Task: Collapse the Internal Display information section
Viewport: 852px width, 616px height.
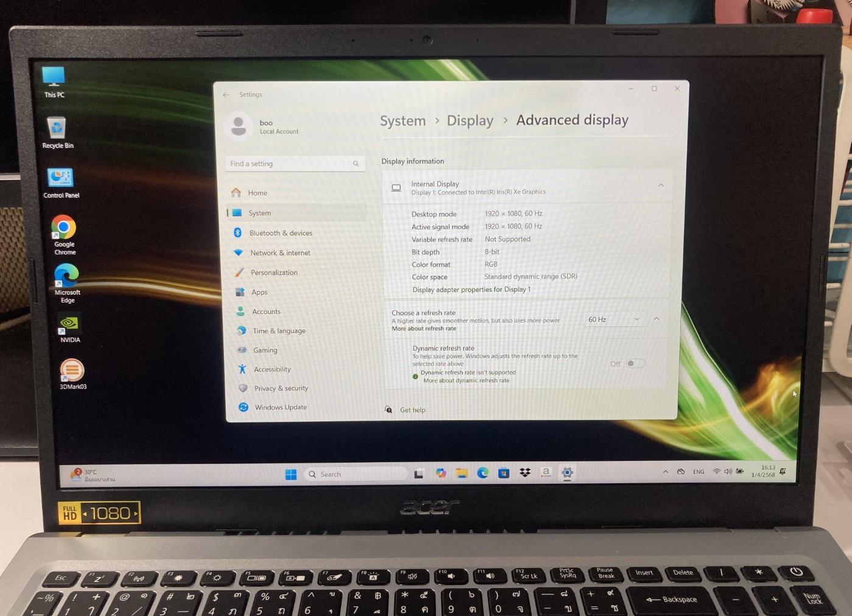Action: tap(661, 186)
